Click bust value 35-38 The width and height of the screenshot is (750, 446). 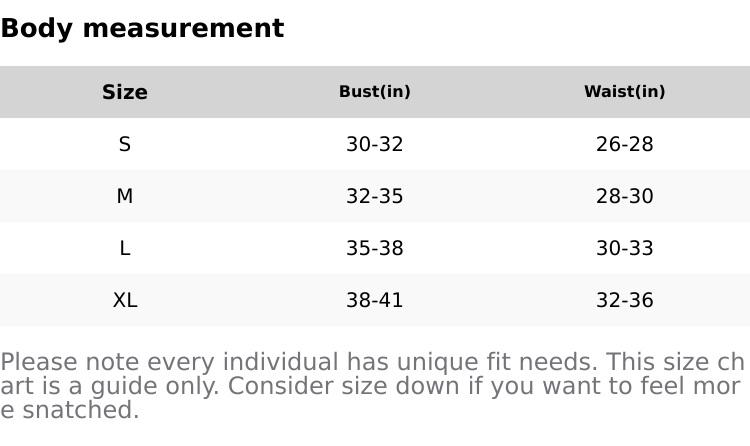(375, 248)
